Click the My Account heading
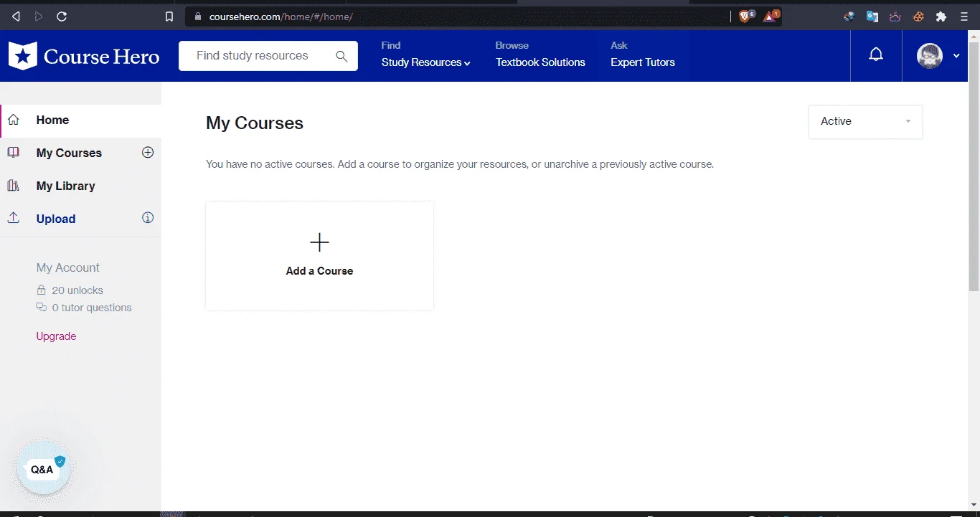Screen dimensions: 980x517 click(68, 267)
